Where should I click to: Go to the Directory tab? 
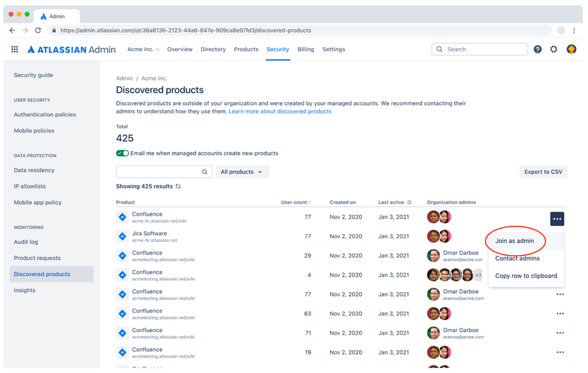(213, 49)
